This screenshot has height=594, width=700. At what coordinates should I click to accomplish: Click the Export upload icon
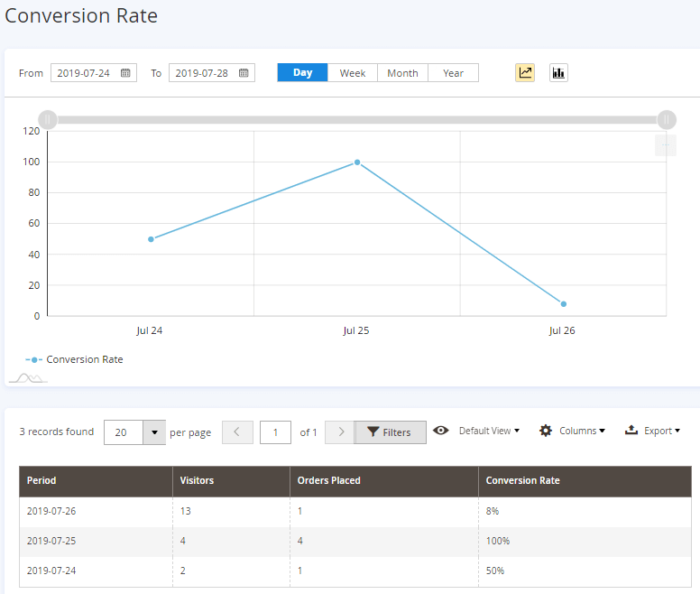(631, 432)
